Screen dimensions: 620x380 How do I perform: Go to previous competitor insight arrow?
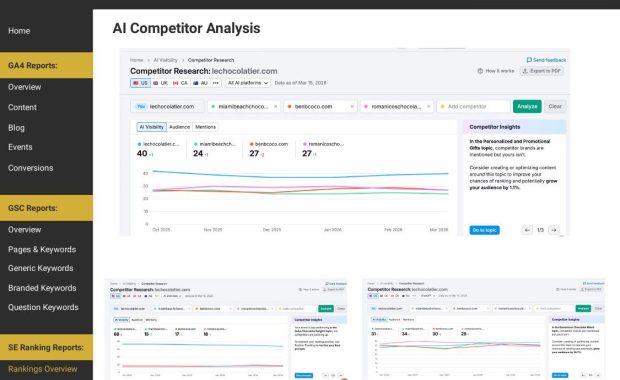click(x=527, y=230)
